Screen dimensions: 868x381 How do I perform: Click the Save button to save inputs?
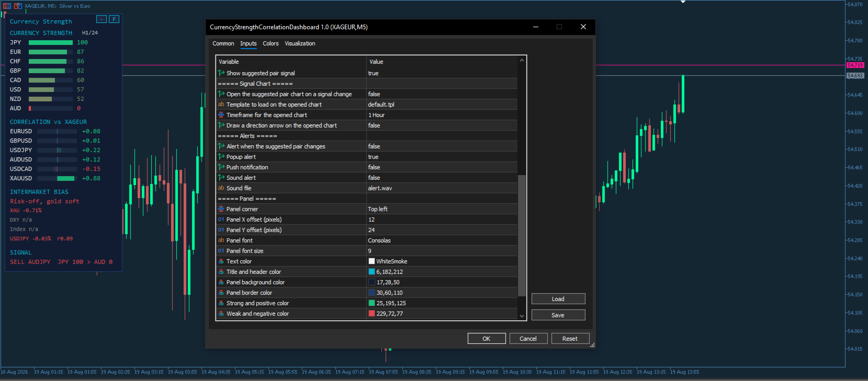[558, 315]
